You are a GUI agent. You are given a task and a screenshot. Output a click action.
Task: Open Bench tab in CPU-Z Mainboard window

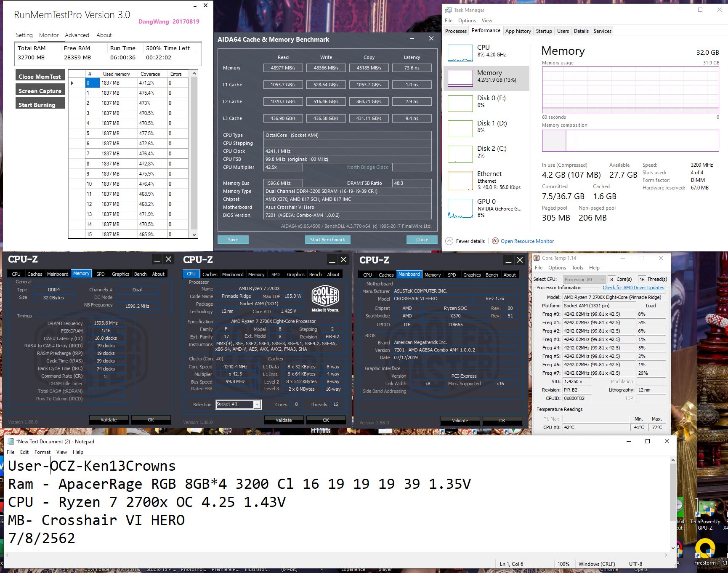coord(492,275)
